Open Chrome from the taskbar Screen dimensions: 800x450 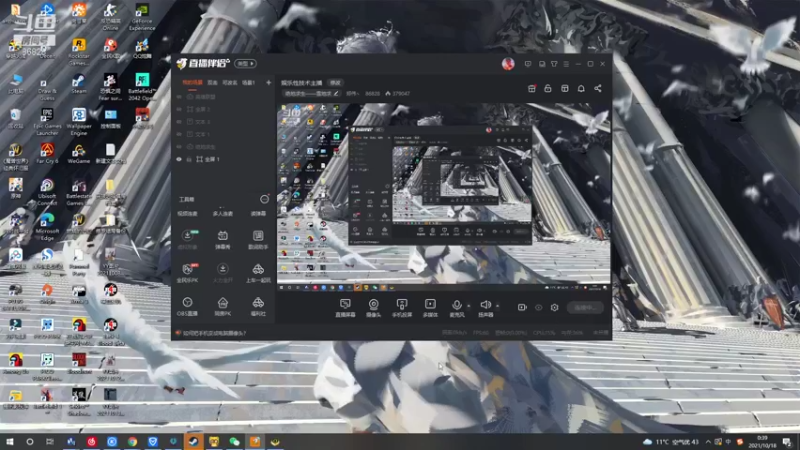tap(132, 442)
